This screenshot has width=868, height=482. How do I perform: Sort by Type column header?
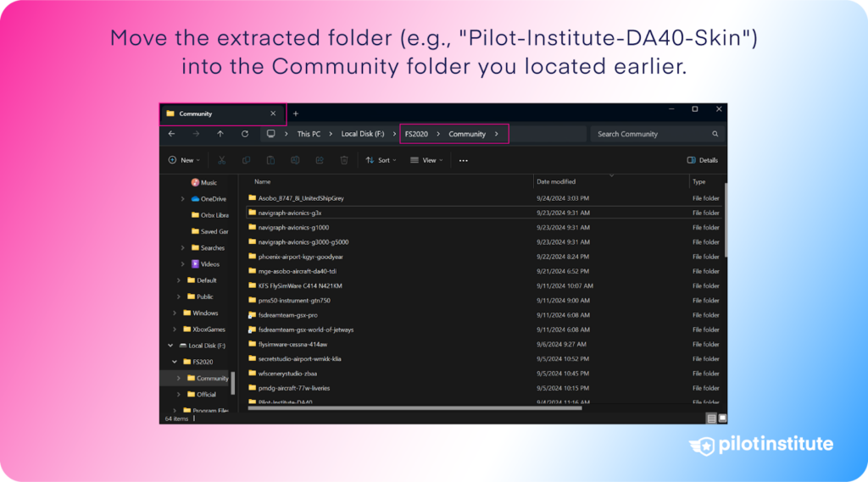click(699, 181)
